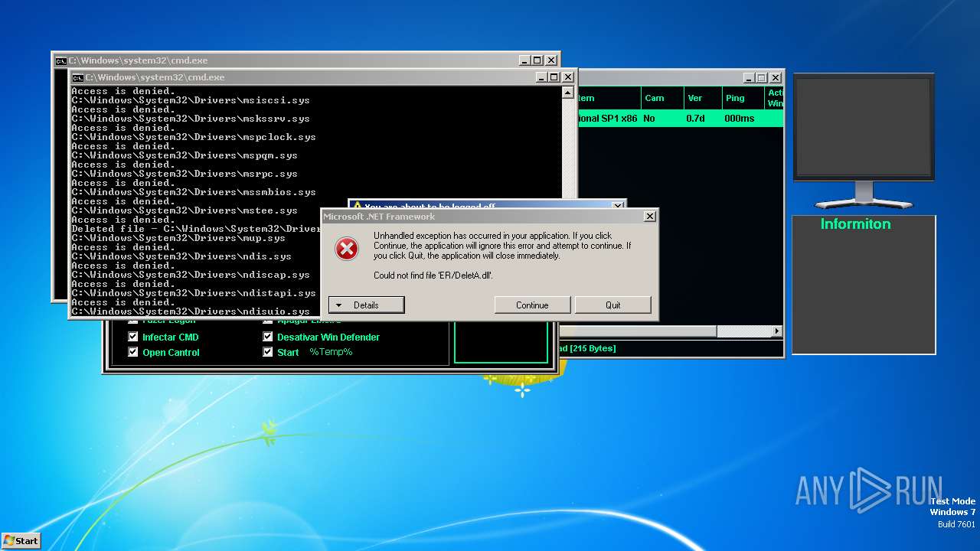This screenshot has width=980, height=551.
Task: Close the back cmd.exe window
Action: click(551, 60)
